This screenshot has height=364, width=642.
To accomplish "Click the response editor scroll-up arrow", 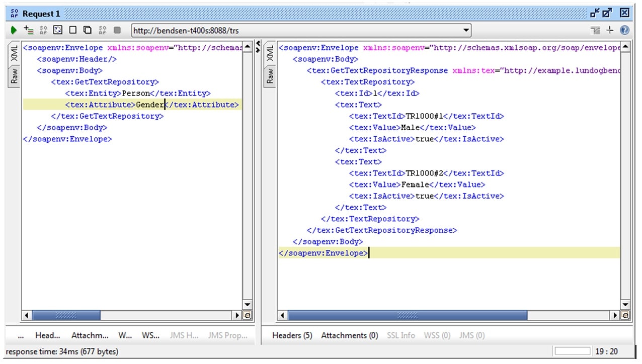I will [x=625, y=47].
